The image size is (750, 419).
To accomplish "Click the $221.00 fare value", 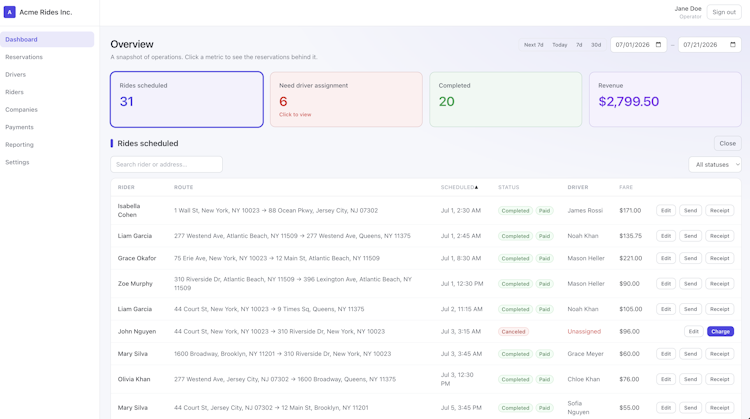I will (x=630, y=258).
